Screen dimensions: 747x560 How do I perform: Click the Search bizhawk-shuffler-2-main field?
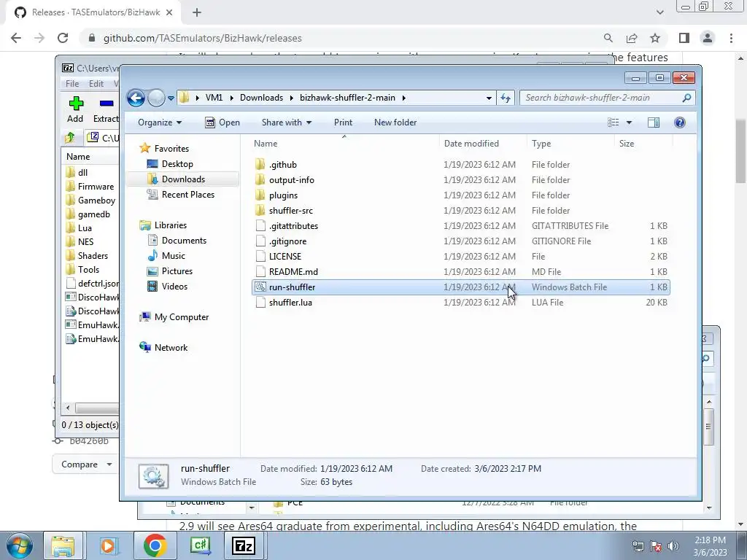point(608,98)
